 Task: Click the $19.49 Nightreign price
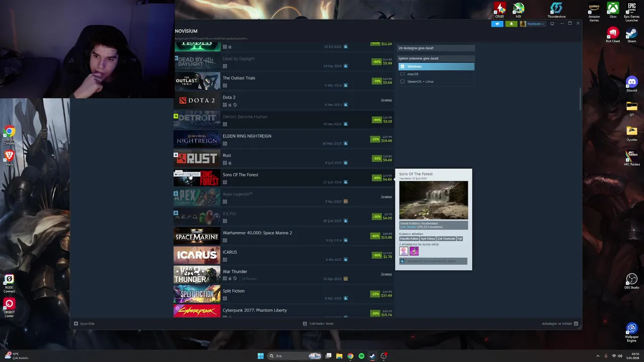(x=386, y=141)
